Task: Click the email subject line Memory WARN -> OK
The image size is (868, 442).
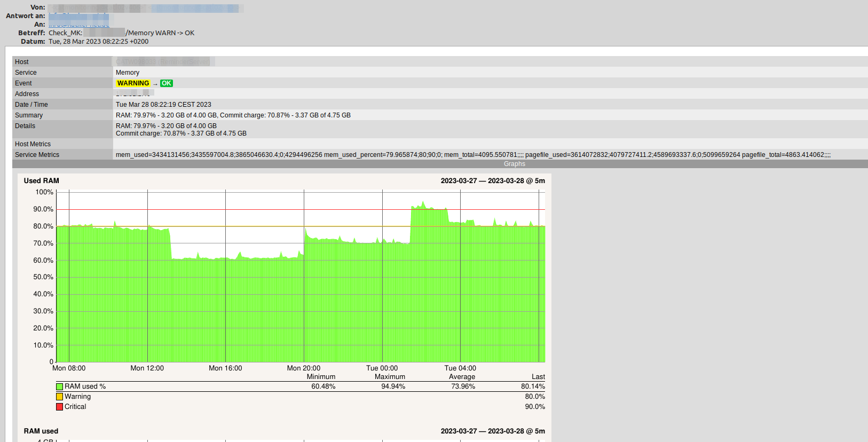Action: [160, 33]
